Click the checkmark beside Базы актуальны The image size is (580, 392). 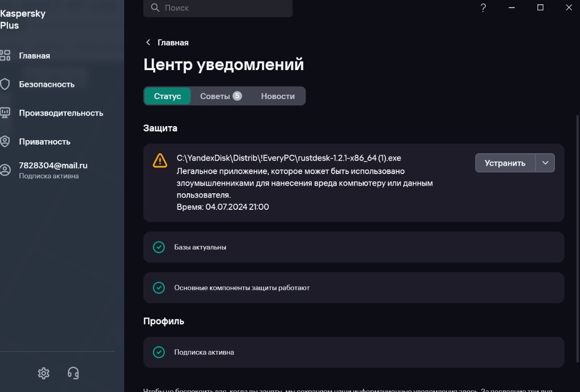point(159,247)
